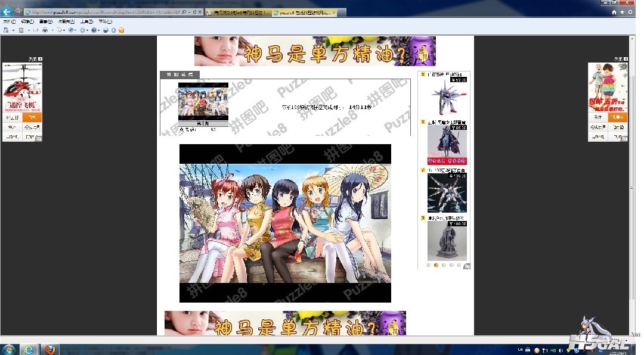Open the Help icon dropdown arrow
Screen dimensions: 644x355
click(x=99, y=30)
